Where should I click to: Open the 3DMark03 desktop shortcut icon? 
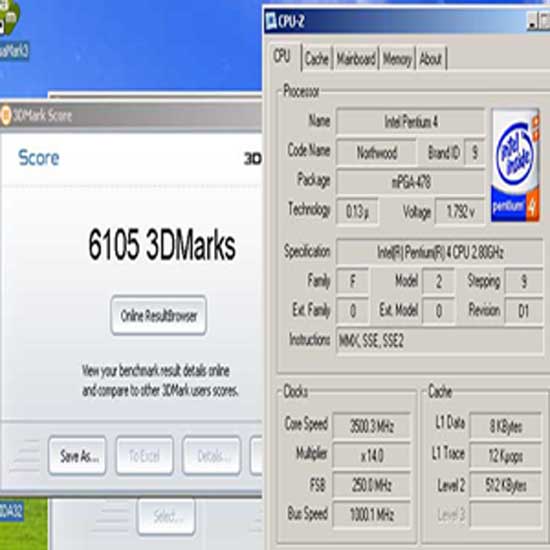pyautogui.click(x=9, y=18)
